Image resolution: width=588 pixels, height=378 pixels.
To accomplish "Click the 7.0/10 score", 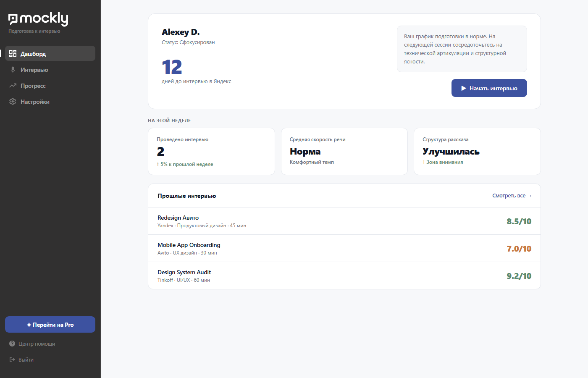I will point(519,249).
